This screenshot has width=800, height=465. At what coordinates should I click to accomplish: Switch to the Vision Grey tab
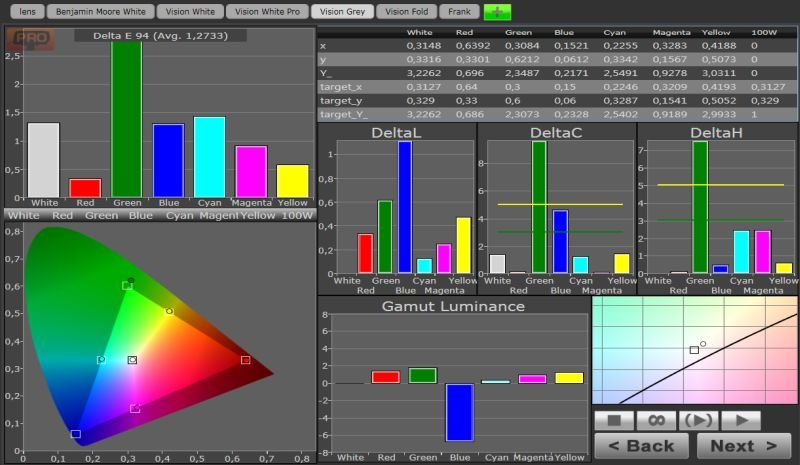click(343, 12)
